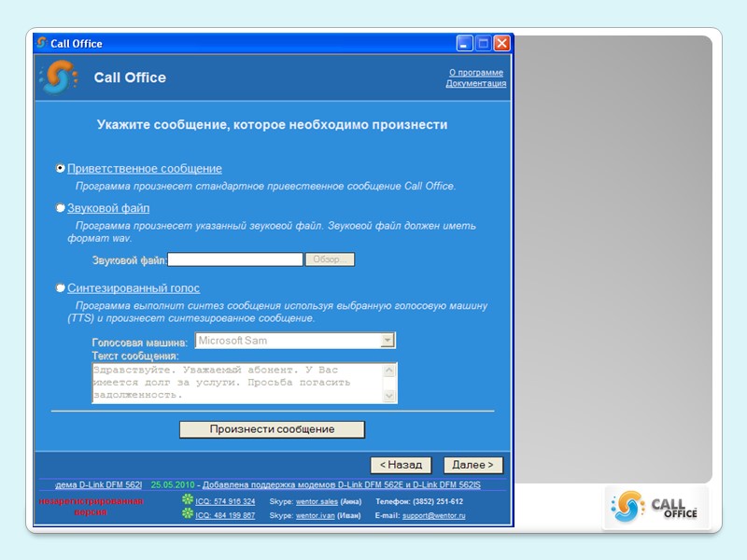747x560 pixels.
Task: Click the message text scrollbar up arrow
Action: 389,370
